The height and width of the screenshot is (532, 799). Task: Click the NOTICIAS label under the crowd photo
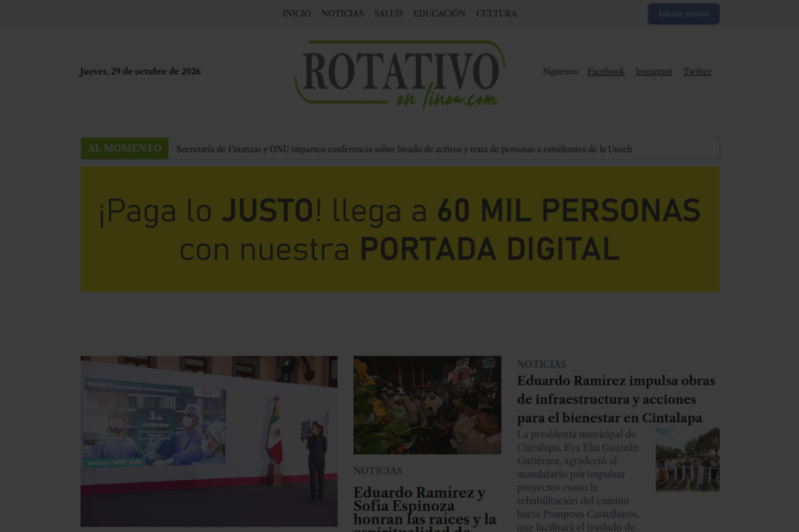[x=378, y=471]
